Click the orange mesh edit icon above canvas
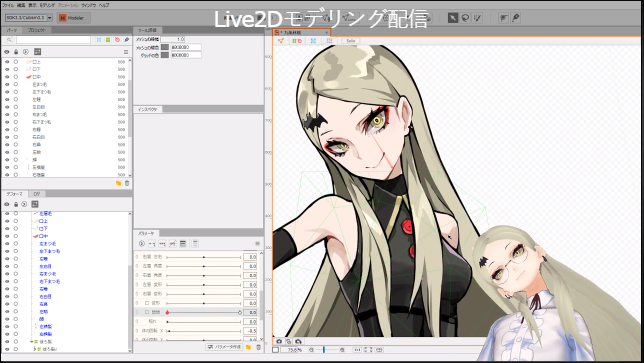Screen dimensions: 644x363 (281, 41)
